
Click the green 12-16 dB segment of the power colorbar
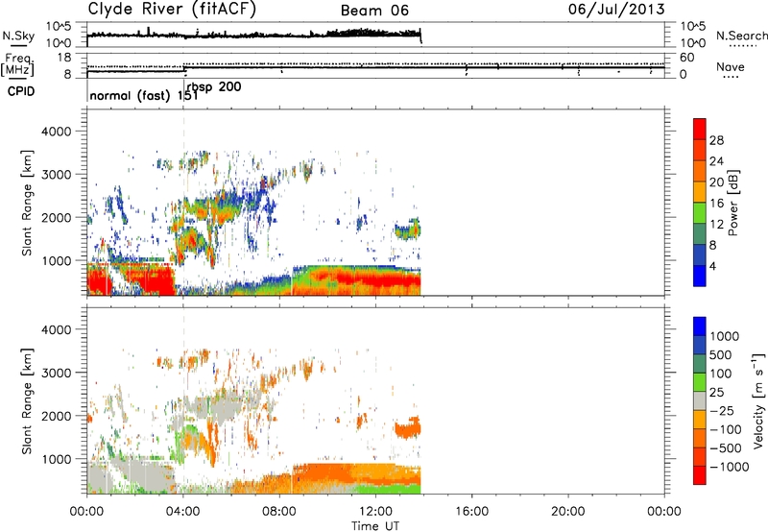point(700,212)
